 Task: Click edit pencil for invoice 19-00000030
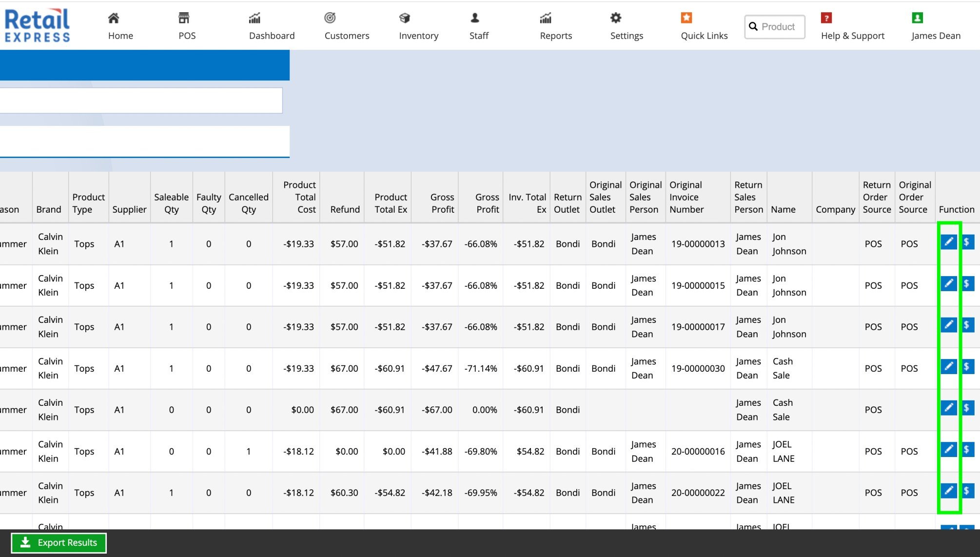(x=948, y=366)
